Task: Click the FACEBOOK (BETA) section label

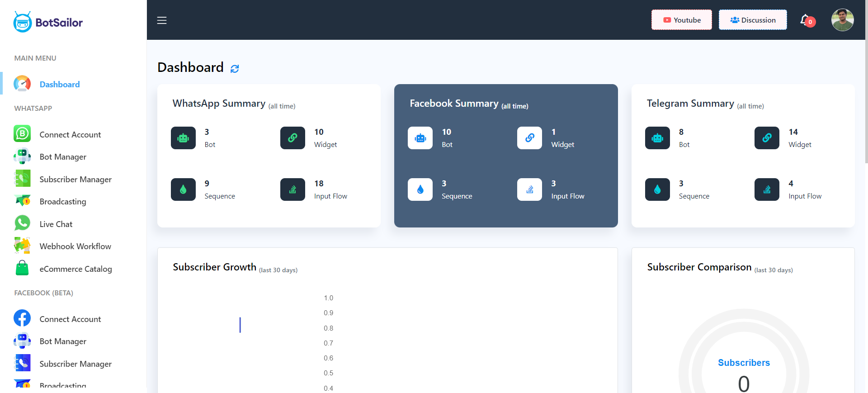Action: point(43,293)
